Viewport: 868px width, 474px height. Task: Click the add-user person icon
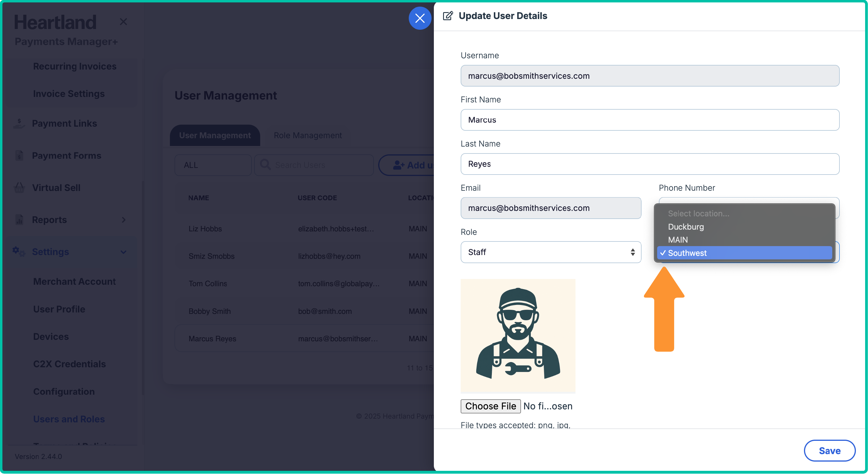[x=399, y=165]
